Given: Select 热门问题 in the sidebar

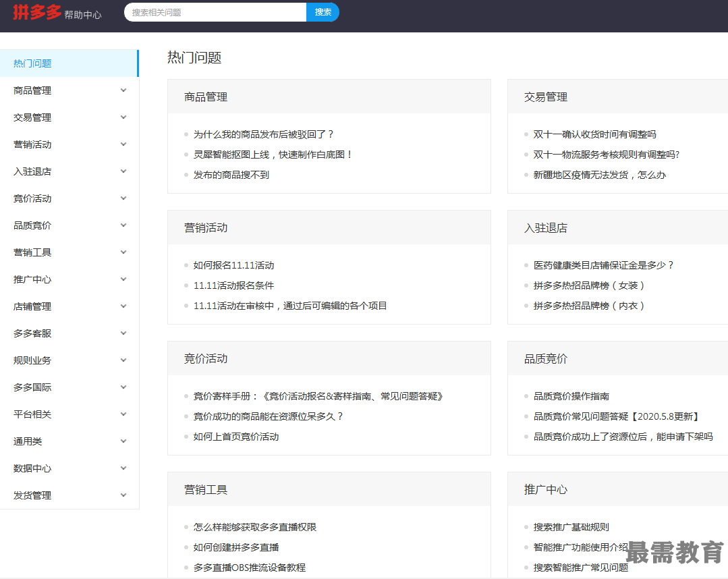Looking at the screenshot, I should [x=69, y=63].
